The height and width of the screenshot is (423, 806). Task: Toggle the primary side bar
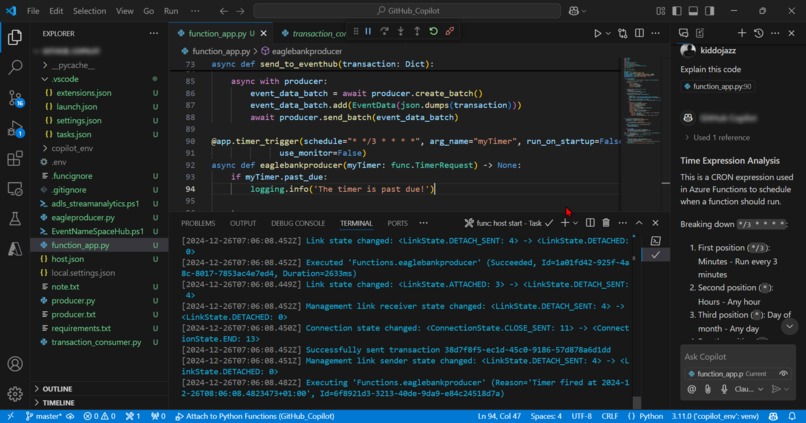pos(677,11)
